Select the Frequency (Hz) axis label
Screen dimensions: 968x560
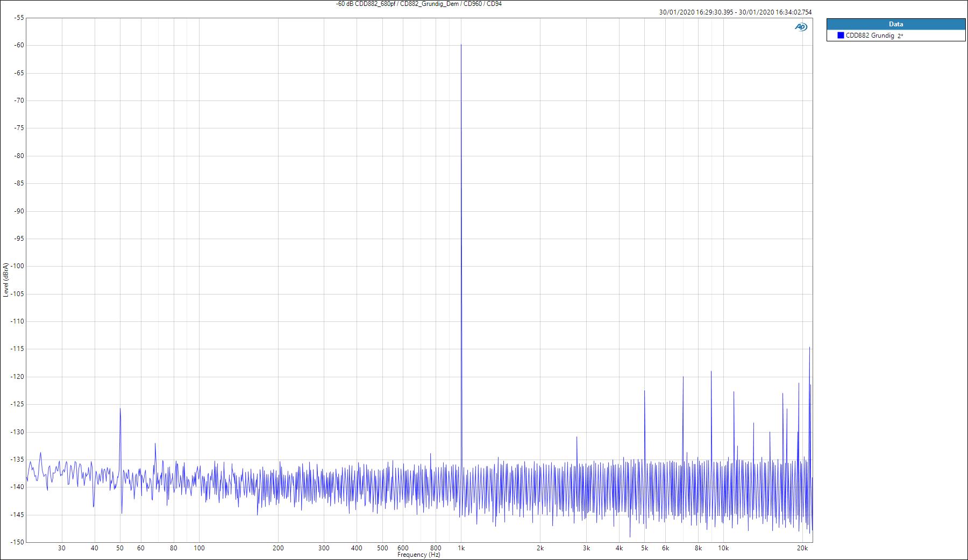pos(418,555)
